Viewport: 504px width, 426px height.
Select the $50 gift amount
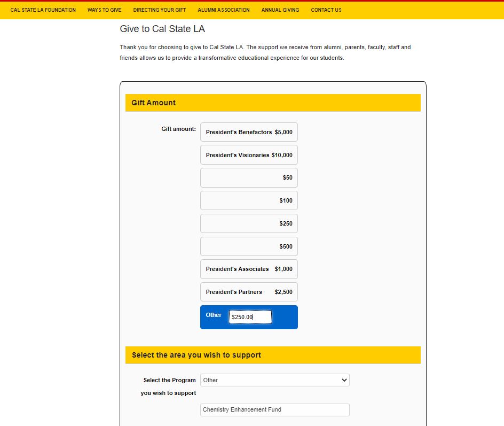click(x=249, y=177)
